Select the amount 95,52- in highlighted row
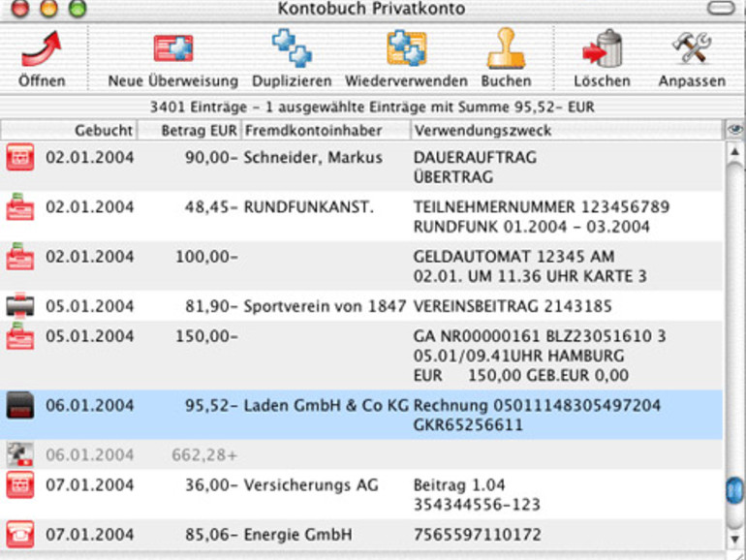Screen dimensions: 746x560 (211, 405)
